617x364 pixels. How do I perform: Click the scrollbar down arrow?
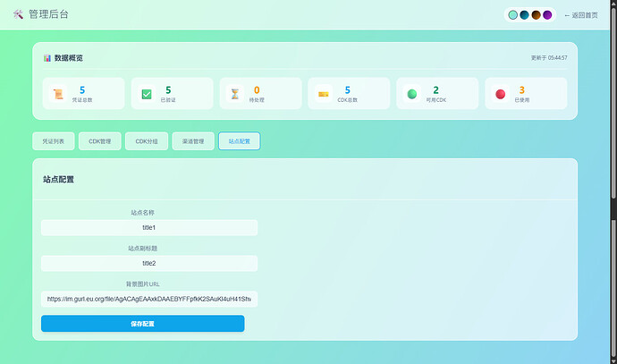point(613,360)
